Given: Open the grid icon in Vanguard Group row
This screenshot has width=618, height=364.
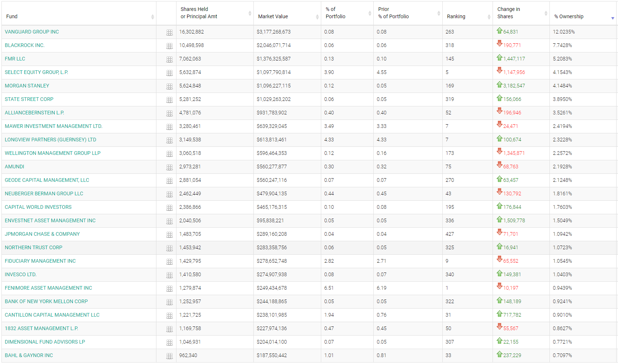Looking at the screenshot, I should [170, 32].
